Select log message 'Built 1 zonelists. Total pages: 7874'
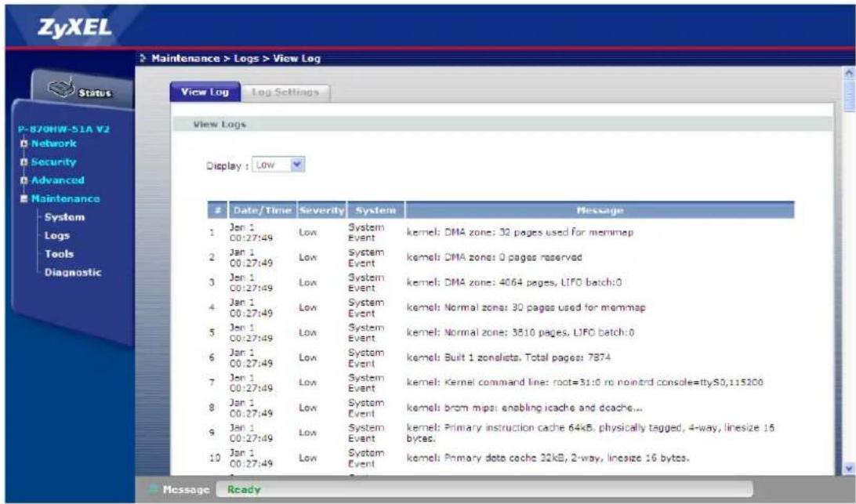 tap(509, 357)
